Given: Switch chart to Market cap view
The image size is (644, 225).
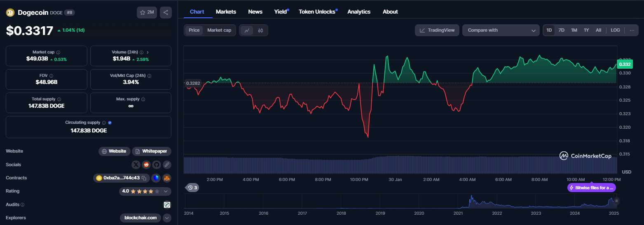Looking at the screenshot, I should 219,30.
